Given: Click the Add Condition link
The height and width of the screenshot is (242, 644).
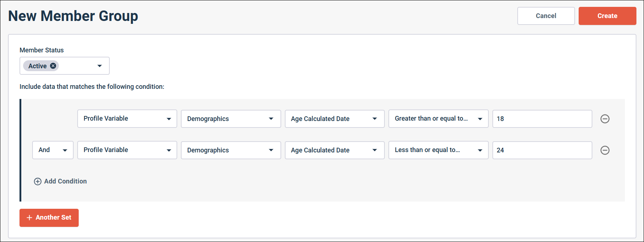Looking at the screenshot, I should (x=65, y=181).
